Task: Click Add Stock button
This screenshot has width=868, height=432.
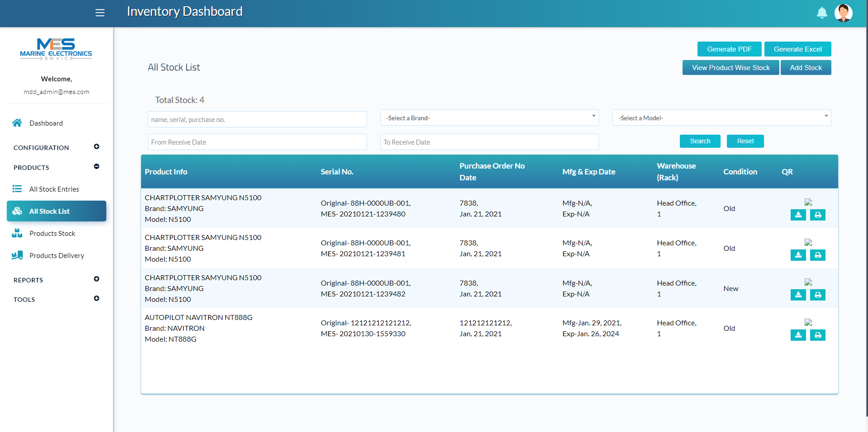Action: pos(806,67)
